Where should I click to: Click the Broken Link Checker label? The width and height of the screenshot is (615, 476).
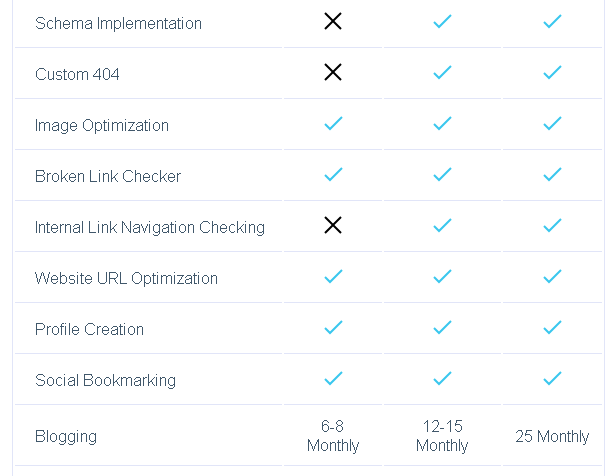point(108,176)
